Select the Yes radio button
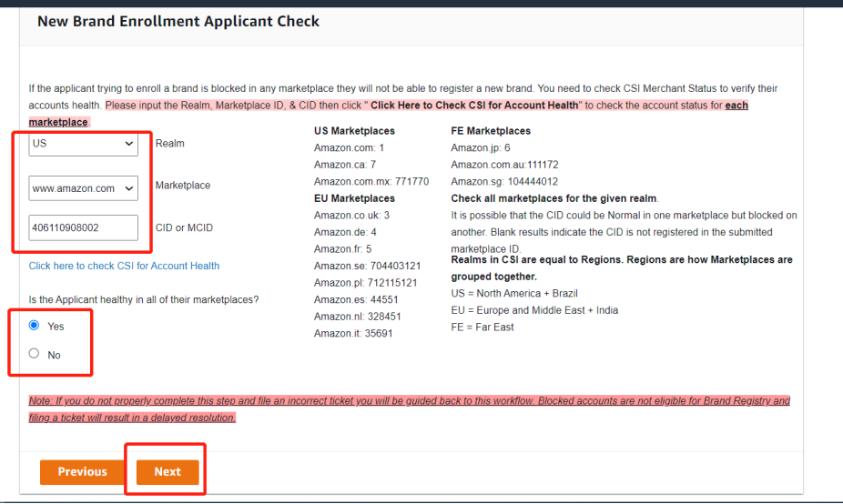Viewport: 843px width, 504px height. click(34, 325)
